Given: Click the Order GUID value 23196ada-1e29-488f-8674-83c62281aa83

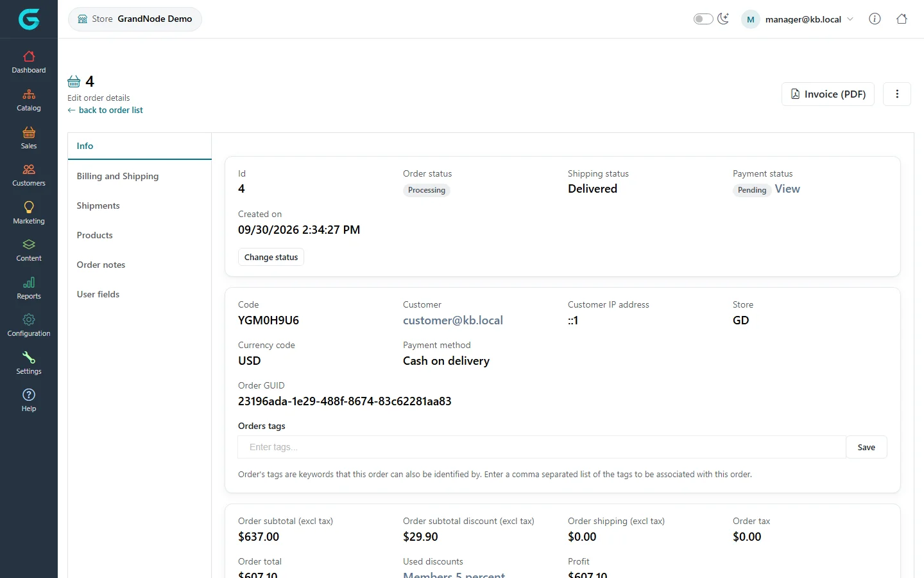Looking at the screenshot, I should pos(345,401).
